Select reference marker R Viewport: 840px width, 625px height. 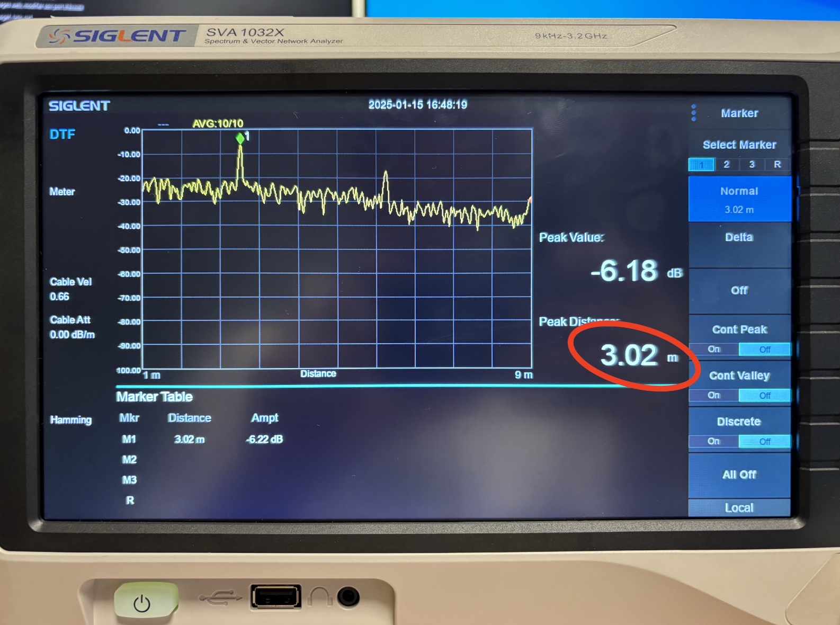(x=777, y=165)
